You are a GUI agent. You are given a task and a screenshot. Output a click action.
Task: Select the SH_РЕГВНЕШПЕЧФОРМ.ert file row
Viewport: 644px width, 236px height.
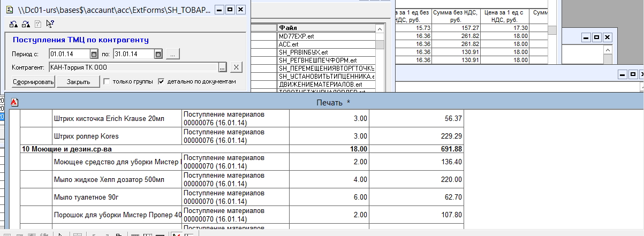pyautogui.click(x=325, y=60)
